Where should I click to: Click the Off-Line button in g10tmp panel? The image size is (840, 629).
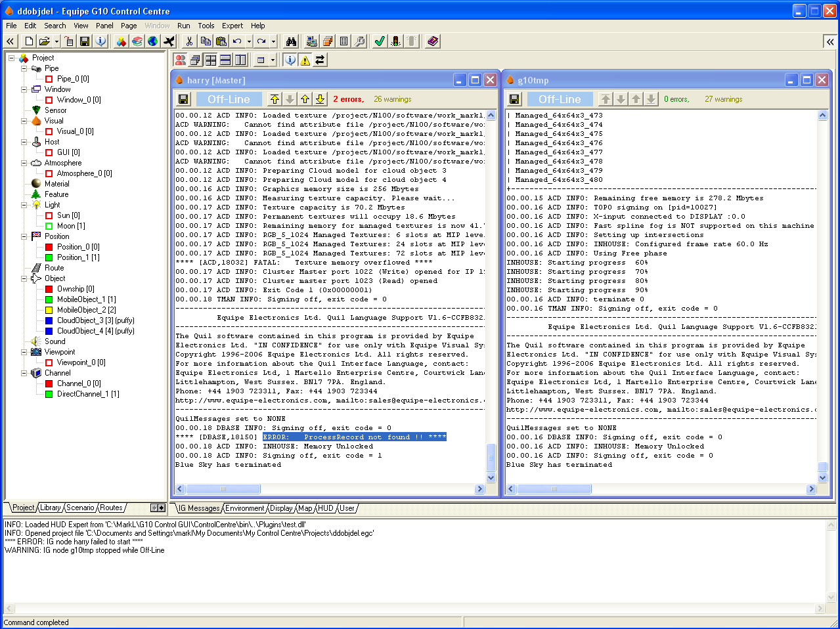pos(560,99)
